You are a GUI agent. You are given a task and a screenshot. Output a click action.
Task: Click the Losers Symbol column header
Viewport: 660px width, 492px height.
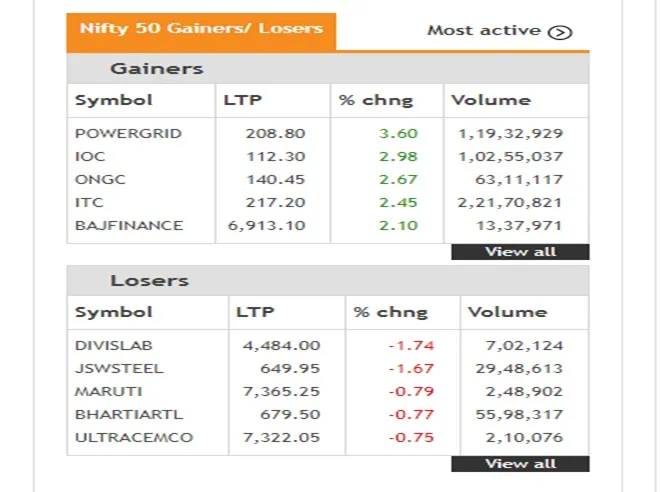pyautogui.click(x=114, y=312)
